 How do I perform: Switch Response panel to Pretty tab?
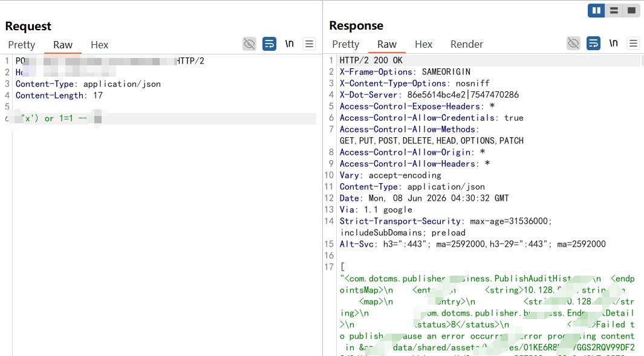[345, 44]
